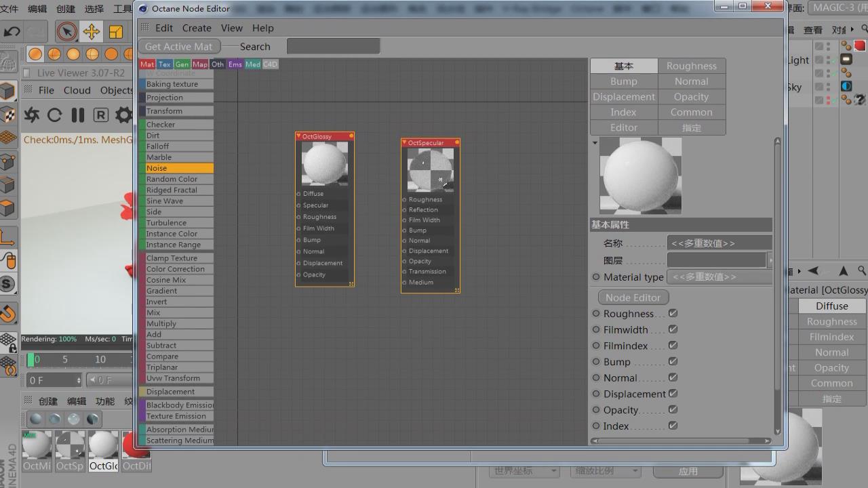Click the Gen filter tag
The image size is (868, 488).
(x=182, y=64)
